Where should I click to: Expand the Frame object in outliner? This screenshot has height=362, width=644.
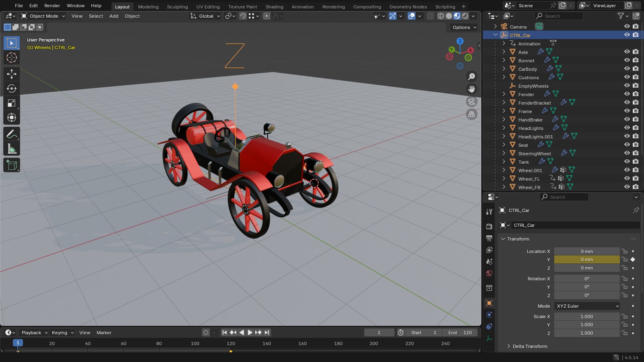(504, 111)
